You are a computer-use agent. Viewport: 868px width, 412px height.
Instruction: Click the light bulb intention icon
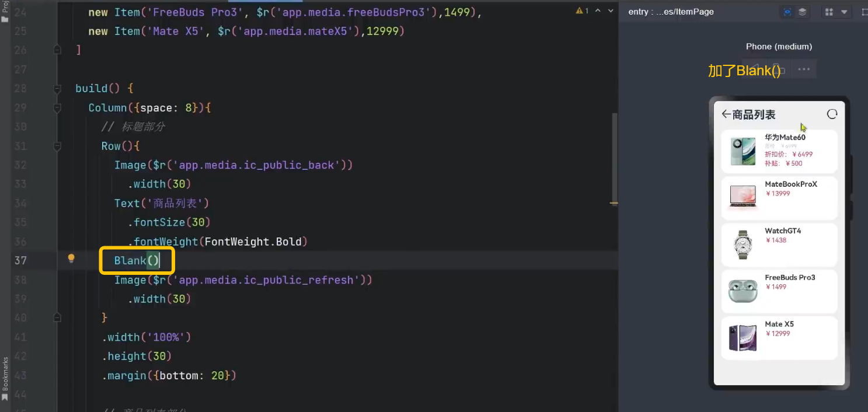coord(71,258)
